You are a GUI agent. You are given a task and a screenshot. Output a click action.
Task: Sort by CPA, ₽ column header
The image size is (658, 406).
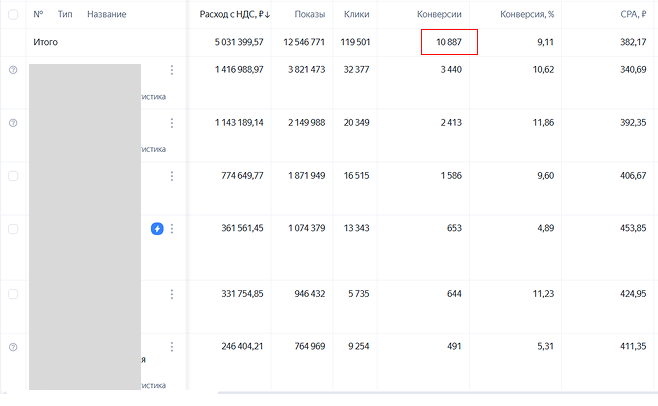click(x=633, y=14)
